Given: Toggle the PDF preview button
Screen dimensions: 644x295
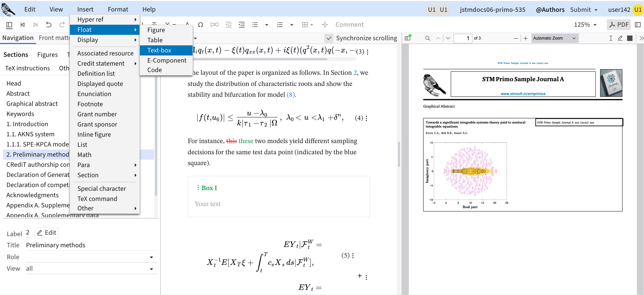Looking at the screenshot, I should coord(619,25).
